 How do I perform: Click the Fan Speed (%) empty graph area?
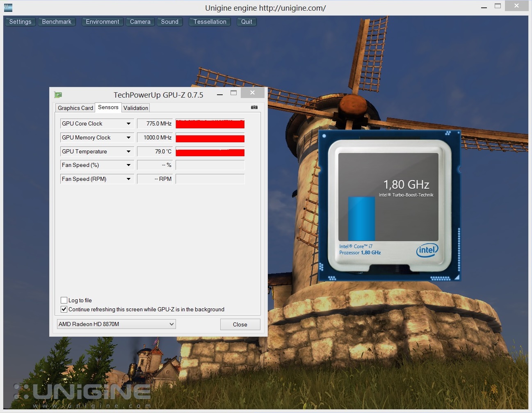210,165
